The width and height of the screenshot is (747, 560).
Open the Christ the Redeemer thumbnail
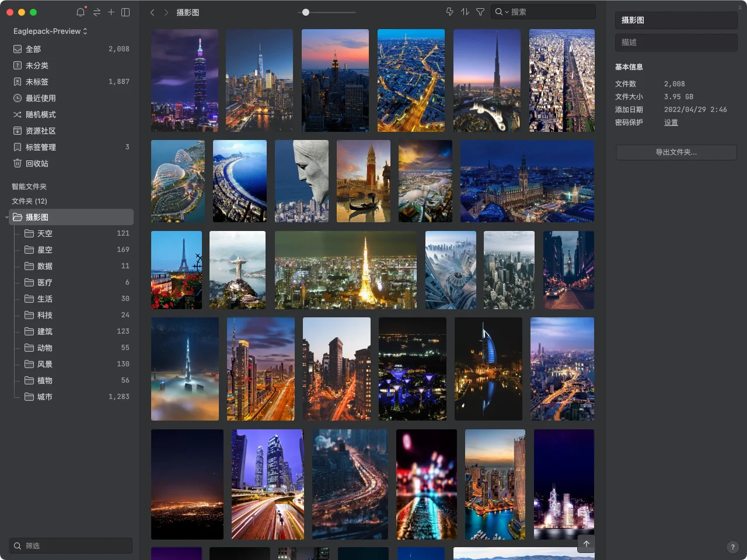[238, 270]
